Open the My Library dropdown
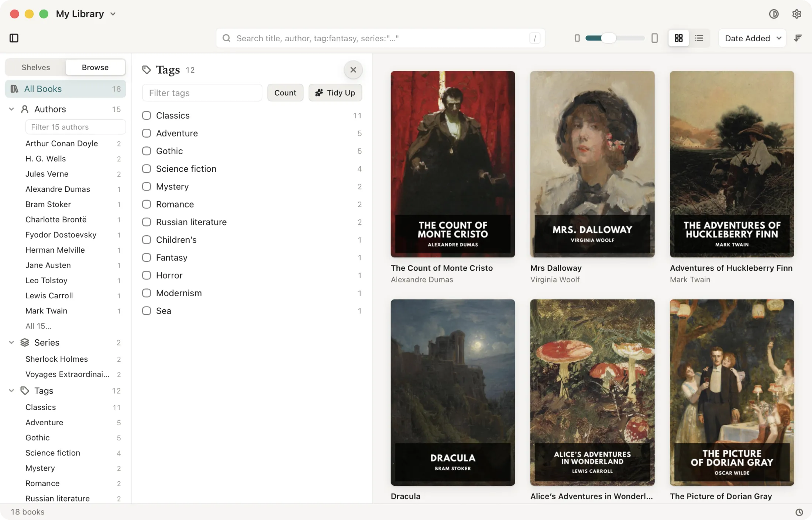Viewport: 812px width, 520px height. [x=86, y=14]
